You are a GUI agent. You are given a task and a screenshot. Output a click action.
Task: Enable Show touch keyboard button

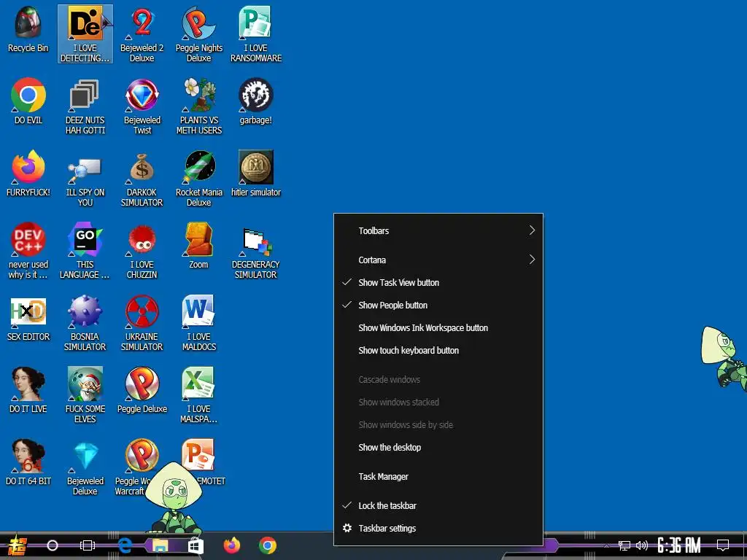[438, 351]
